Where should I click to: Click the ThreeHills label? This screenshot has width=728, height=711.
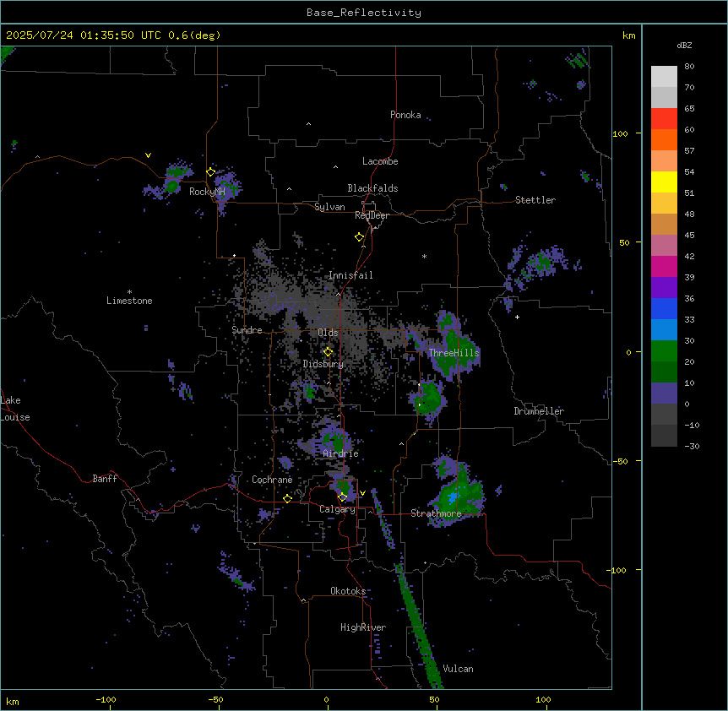coord(454,353)
